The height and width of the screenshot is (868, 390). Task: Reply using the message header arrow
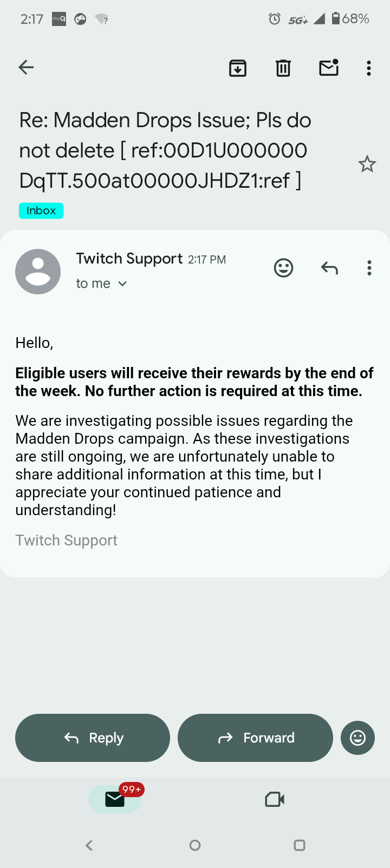pos(329,268)
